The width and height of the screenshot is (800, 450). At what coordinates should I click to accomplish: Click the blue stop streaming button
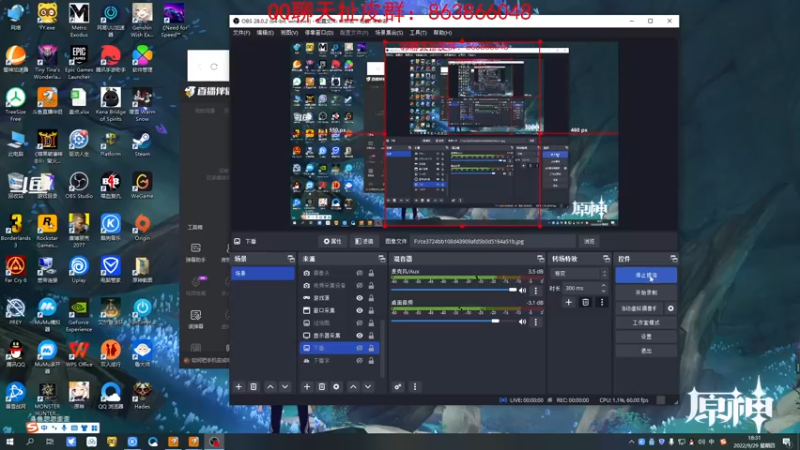pyautogui.click(x=646, y=275)
